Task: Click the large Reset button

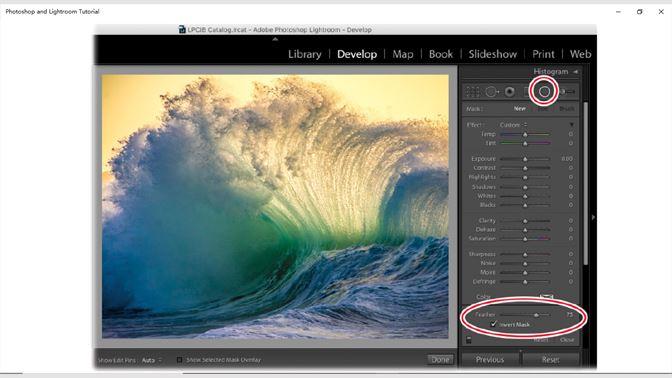Action: point(551,360)
